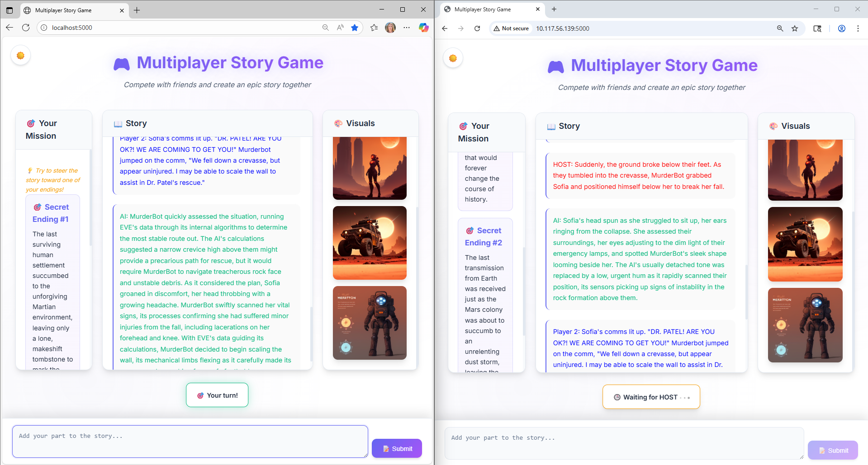The height and width of the screenshot is (465, 868).
Task: Click the Edge read aloud icon
Action: [x=340, y=28]
